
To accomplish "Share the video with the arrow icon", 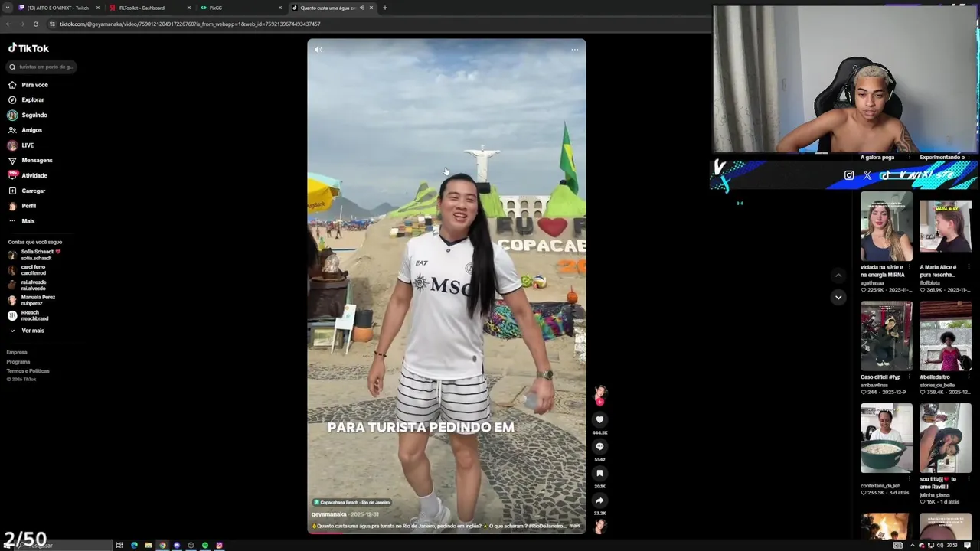I will tap(599, 500).
